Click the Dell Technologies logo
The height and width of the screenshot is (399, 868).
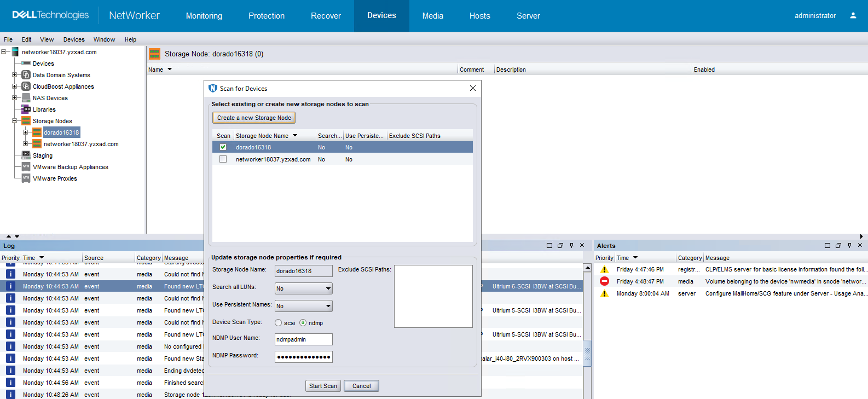point(50,15)
